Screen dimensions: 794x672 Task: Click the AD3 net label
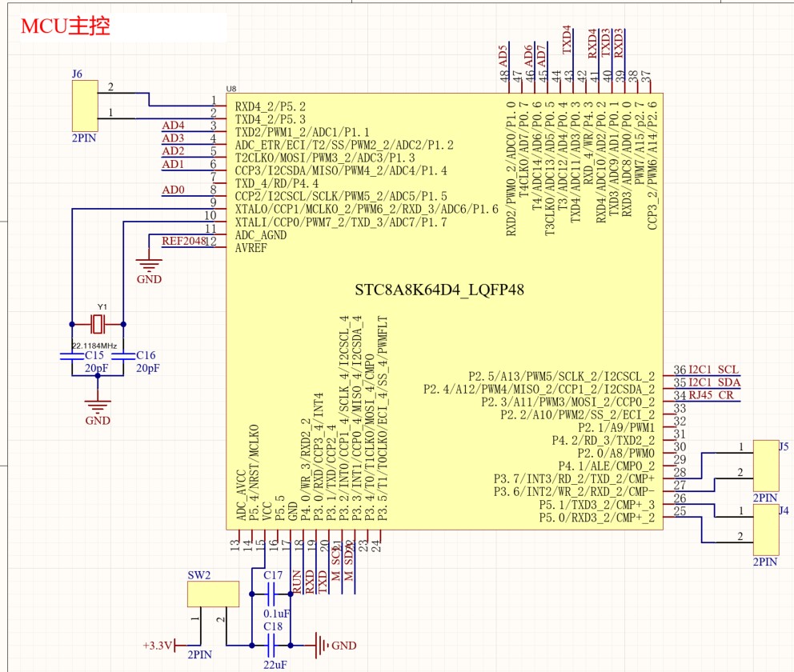tap(173, 138)
